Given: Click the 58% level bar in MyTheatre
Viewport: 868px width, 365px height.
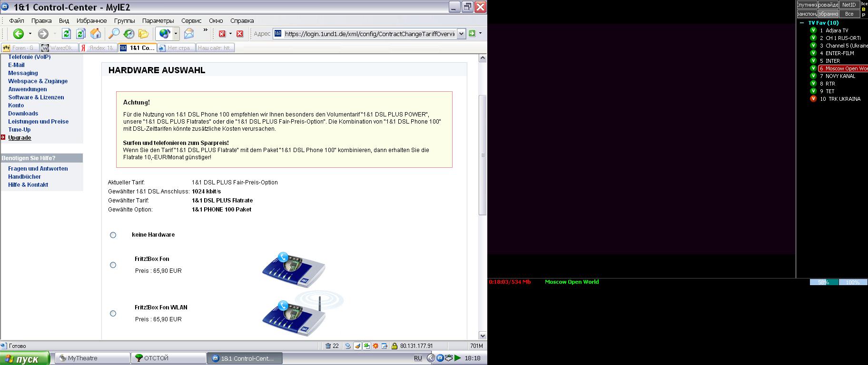Looking at the screenshot, I should [x=824, y=282].
